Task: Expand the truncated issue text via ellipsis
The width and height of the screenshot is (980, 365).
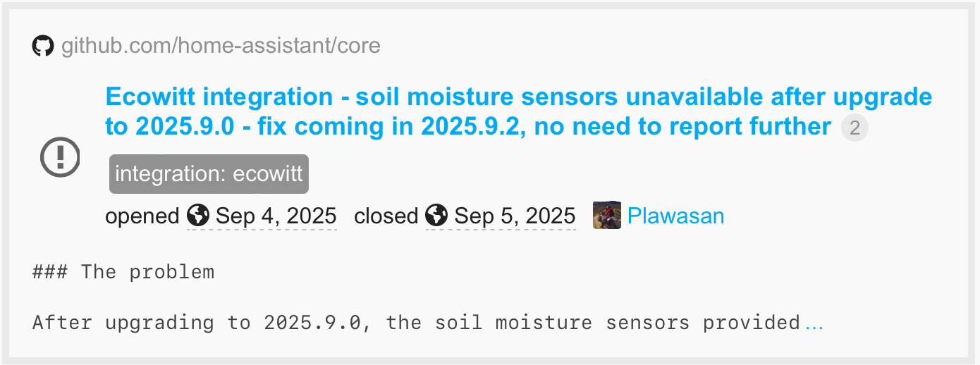Action: (814, 323)
